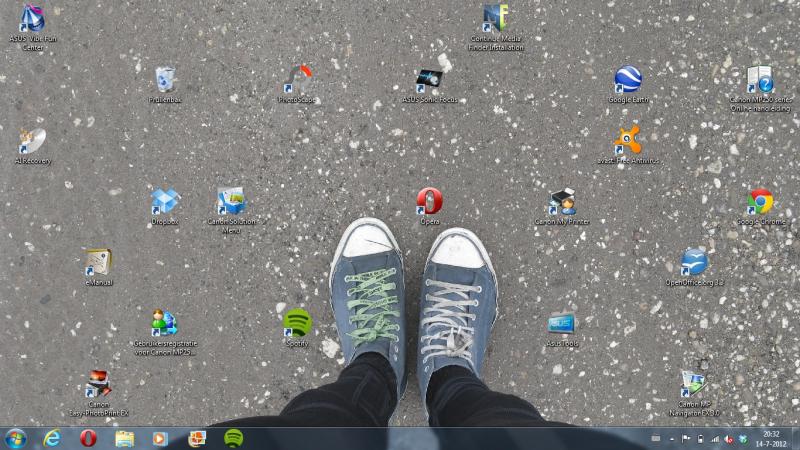This screenshot has height=450, width=800.
Task: Click the Opera icon in the taskbar
Action: (x=88, y=438)
